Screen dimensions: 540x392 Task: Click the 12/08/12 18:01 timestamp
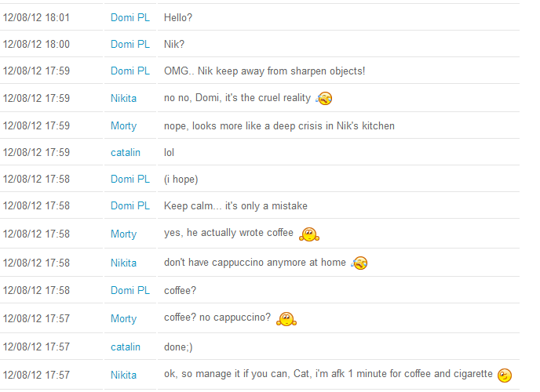pos(36,17)
